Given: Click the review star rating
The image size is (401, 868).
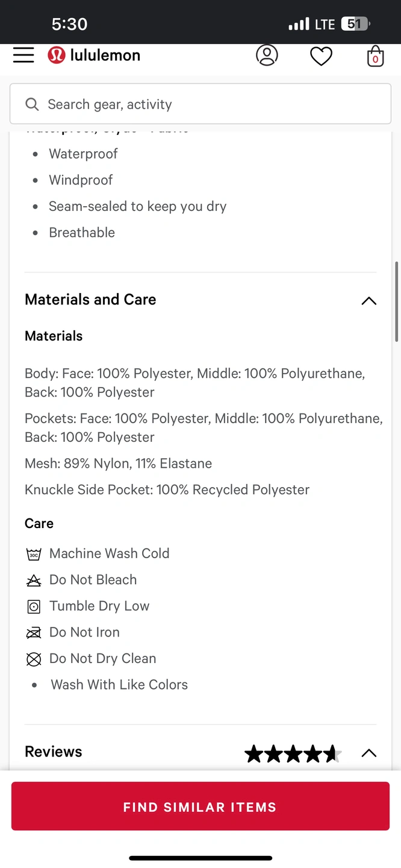Looking at the screenshot, I should point(293,753).
